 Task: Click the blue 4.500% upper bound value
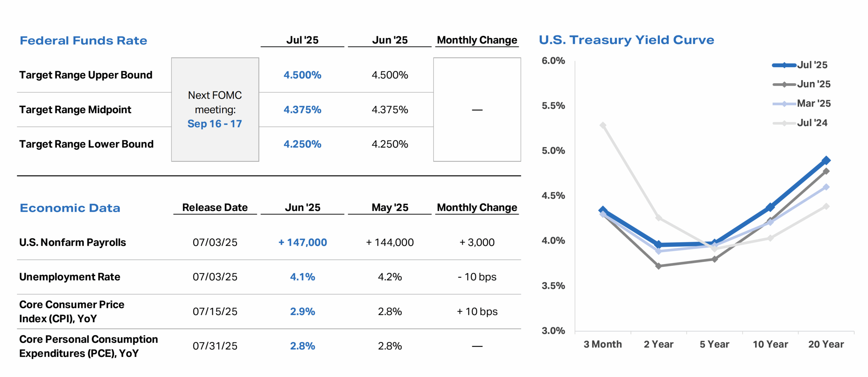pos(302,75)
